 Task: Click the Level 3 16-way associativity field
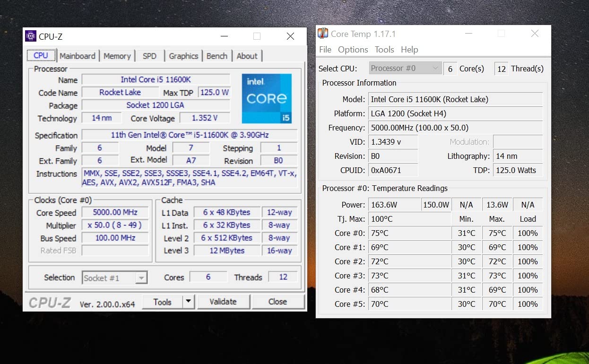[279, 251]
